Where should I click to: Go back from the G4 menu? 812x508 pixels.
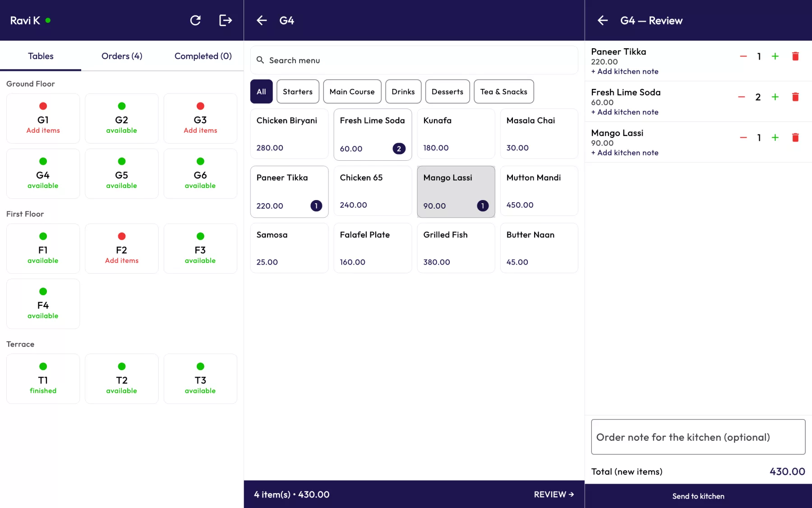click(x=262, y=20)
